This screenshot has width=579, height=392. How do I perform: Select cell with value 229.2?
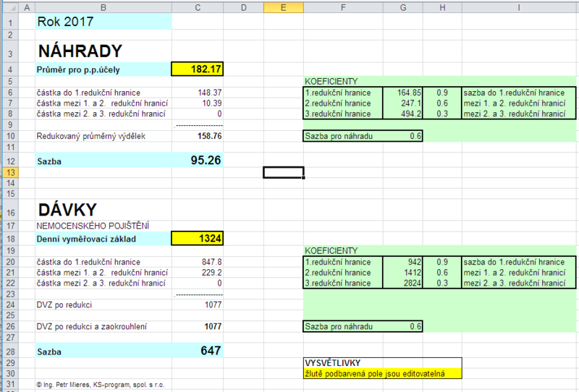click(x=198, y=273)
